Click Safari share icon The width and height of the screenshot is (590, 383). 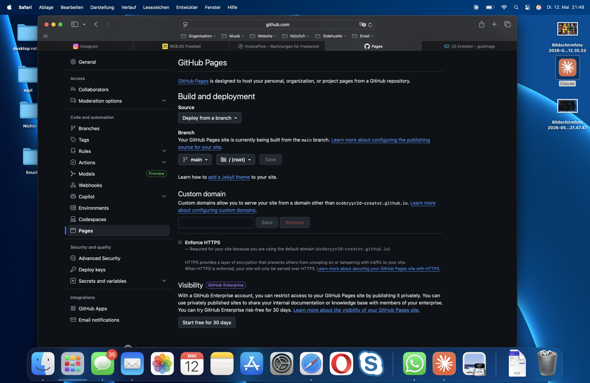click(x=482, y=24)
